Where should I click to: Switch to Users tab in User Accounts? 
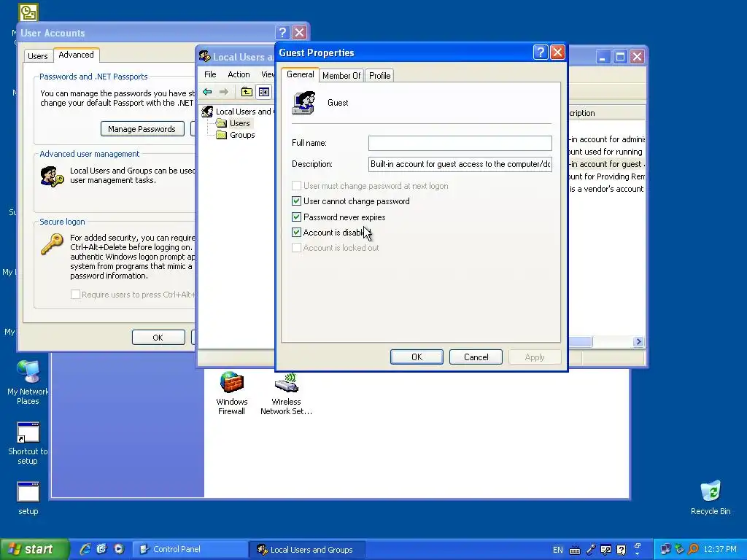(38, 56)
